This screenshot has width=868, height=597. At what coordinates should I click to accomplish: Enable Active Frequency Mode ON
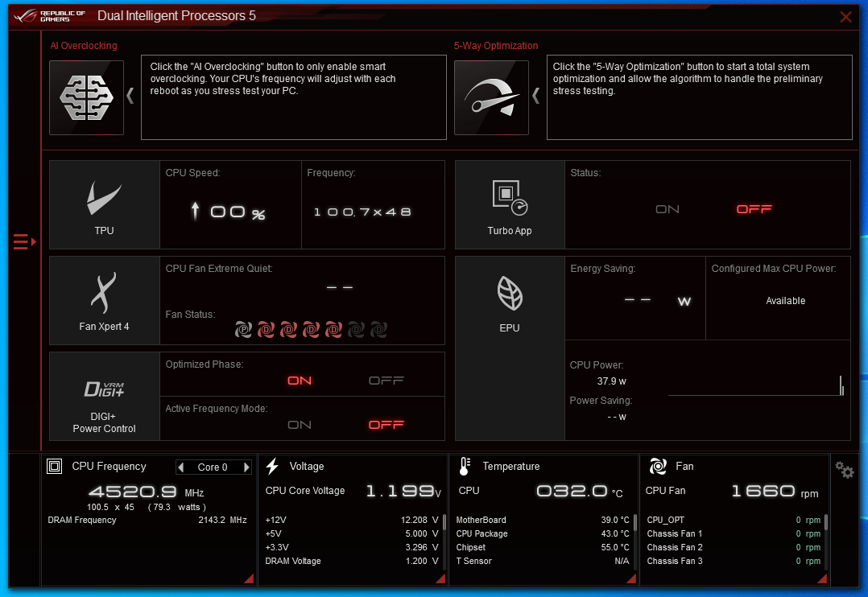click(300, 425)
